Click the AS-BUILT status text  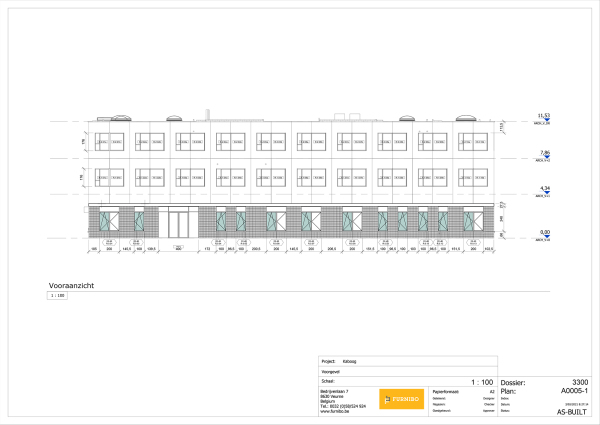coord(571,411)
